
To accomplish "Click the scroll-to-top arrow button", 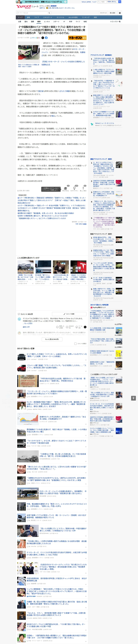I will click(x=133, y=398).
